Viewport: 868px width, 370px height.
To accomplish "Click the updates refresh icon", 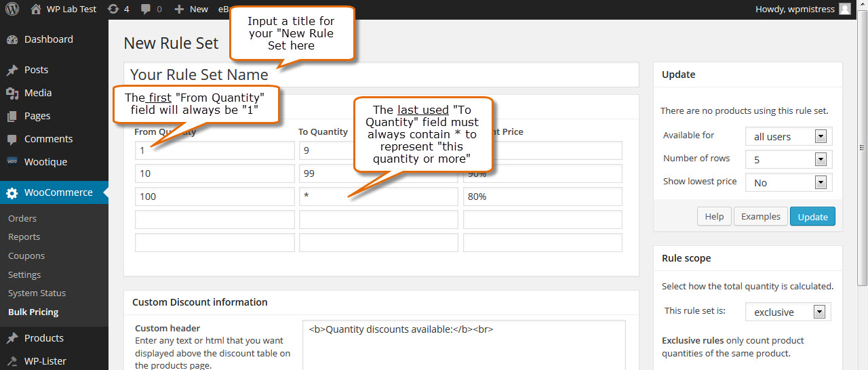I will (113, 9).
